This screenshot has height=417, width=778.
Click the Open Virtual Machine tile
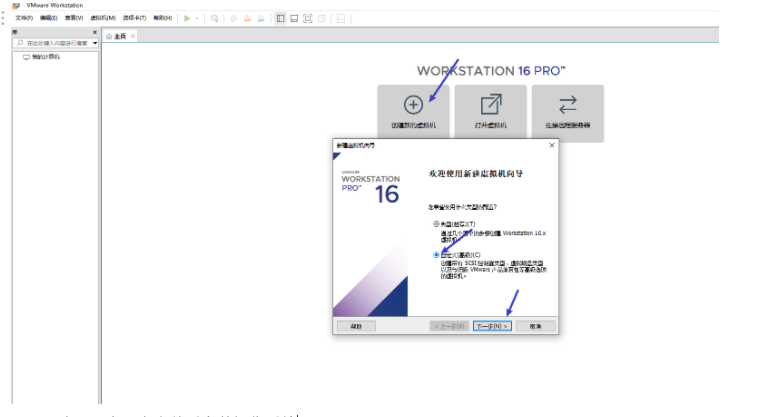pos(490,109)
